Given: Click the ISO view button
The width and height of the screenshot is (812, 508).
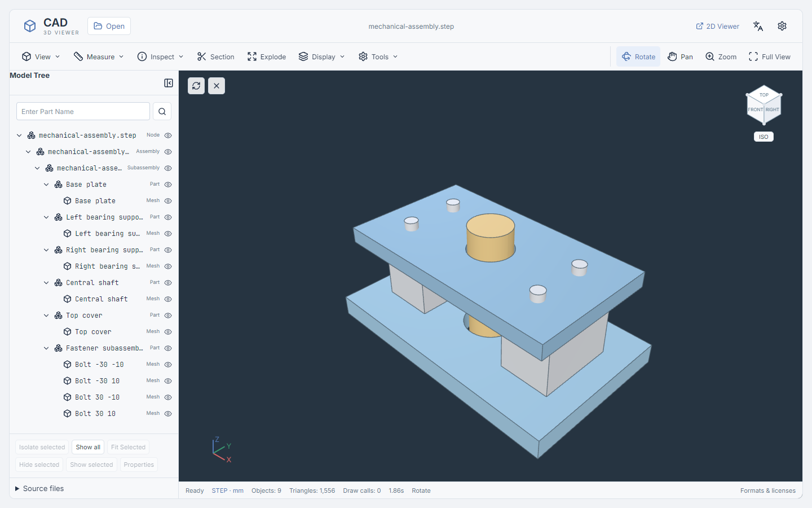Looking at the screenshot, I should click(764, 137).
